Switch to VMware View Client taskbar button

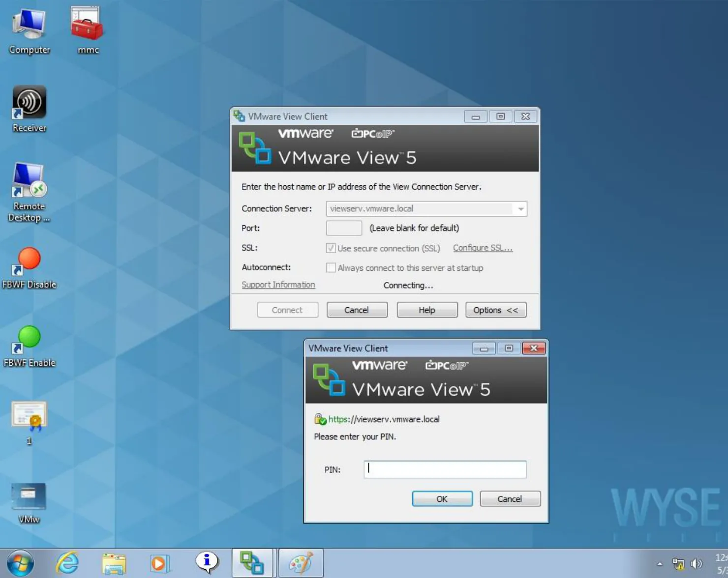coord(252,563)
